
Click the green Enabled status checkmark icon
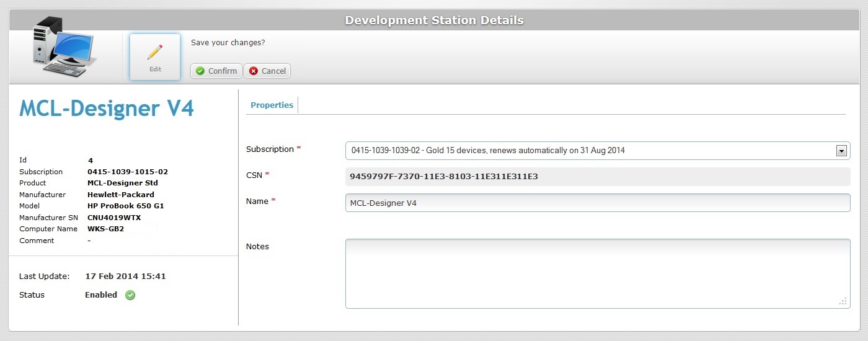[x=130, y=295]
